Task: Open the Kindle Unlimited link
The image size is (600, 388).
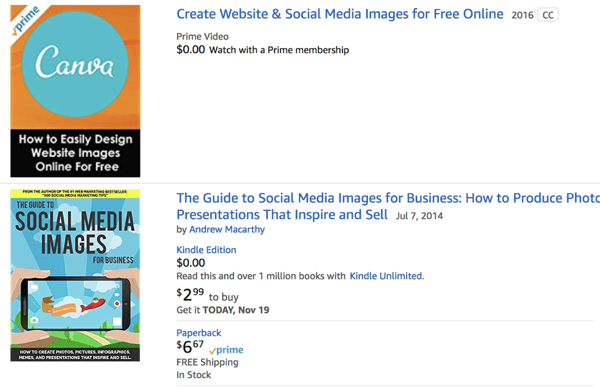Action: (x=387, y=276)
